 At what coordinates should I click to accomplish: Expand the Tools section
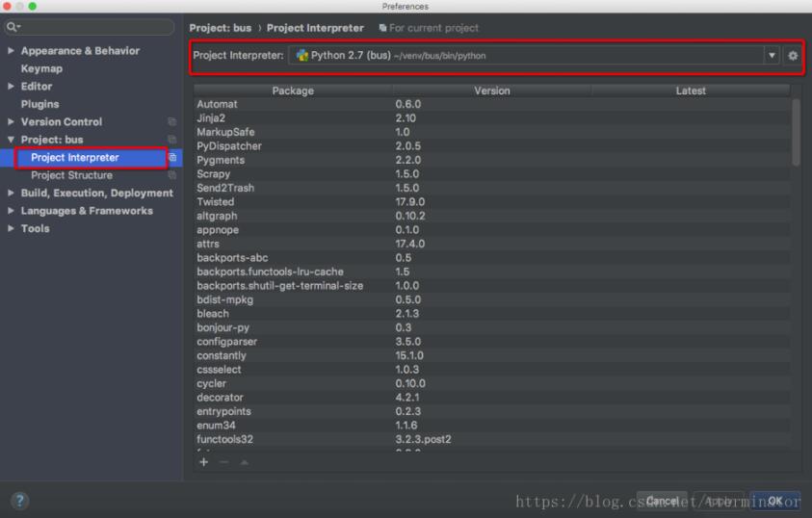click(11, 228)
